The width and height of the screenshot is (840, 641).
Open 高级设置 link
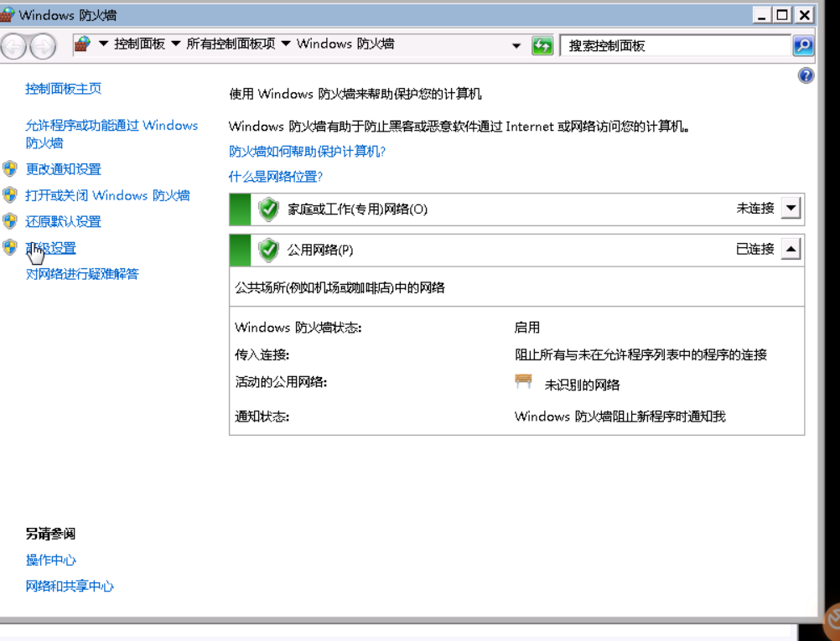coord(51,248)
